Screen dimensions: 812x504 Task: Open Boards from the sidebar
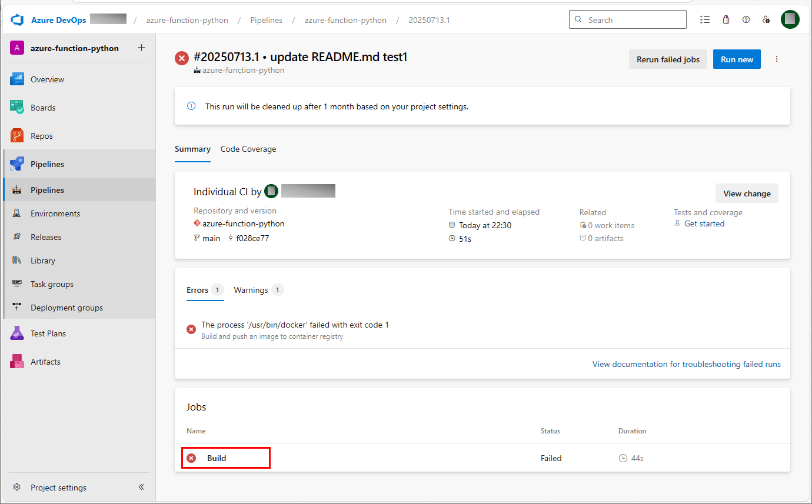[x=79, y=108]
